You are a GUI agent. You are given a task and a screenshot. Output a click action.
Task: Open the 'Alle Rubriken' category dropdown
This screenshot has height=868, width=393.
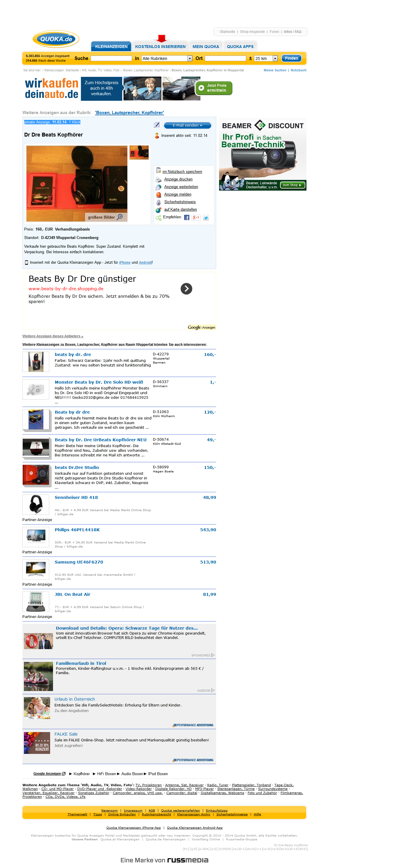tap(167, 58)
